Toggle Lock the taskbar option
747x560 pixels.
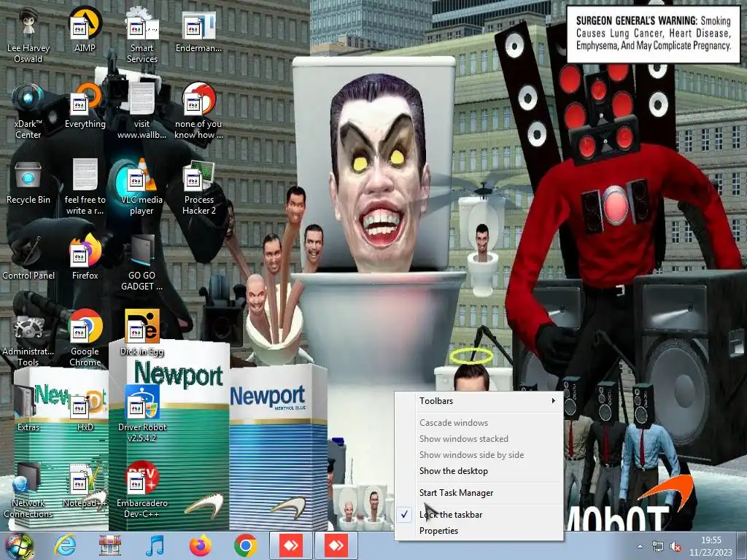pos(479,515)
